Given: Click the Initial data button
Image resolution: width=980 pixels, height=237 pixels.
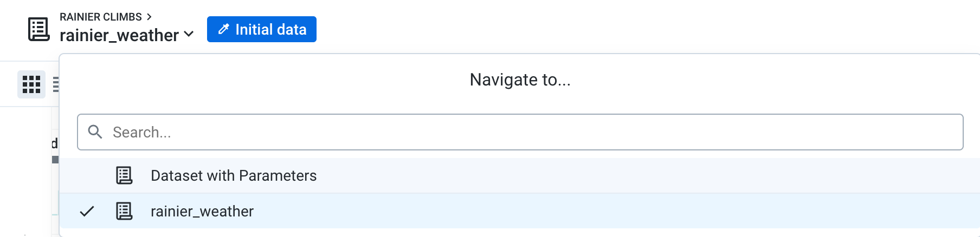Looking at the screenshot, I should (262, 29).
